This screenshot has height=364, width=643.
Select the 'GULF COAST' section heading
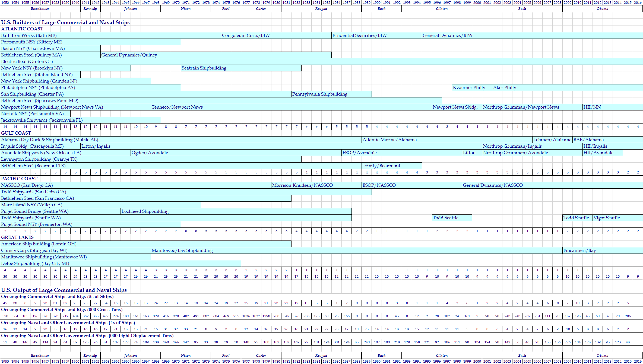click(x=16, y=133)
